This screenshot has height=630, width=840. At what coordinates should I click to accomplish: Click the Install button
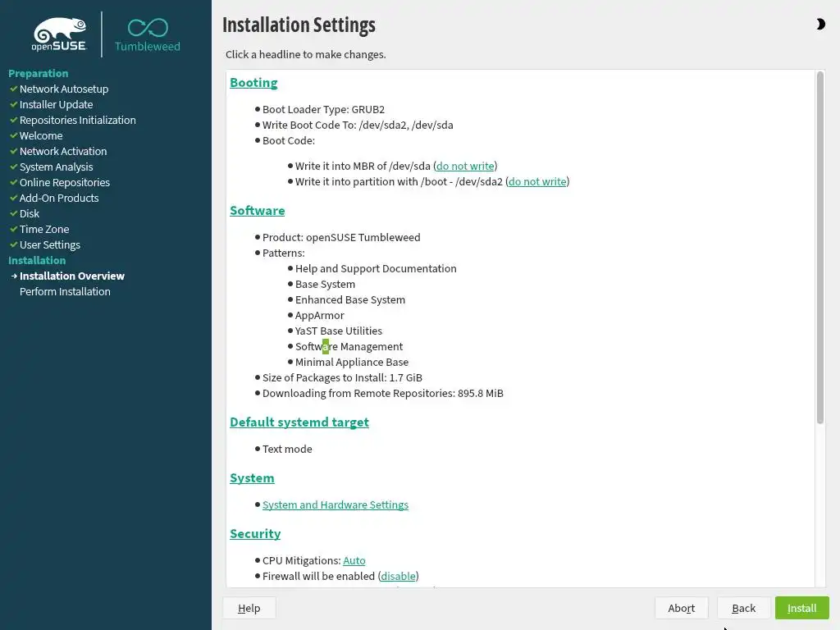801,608
